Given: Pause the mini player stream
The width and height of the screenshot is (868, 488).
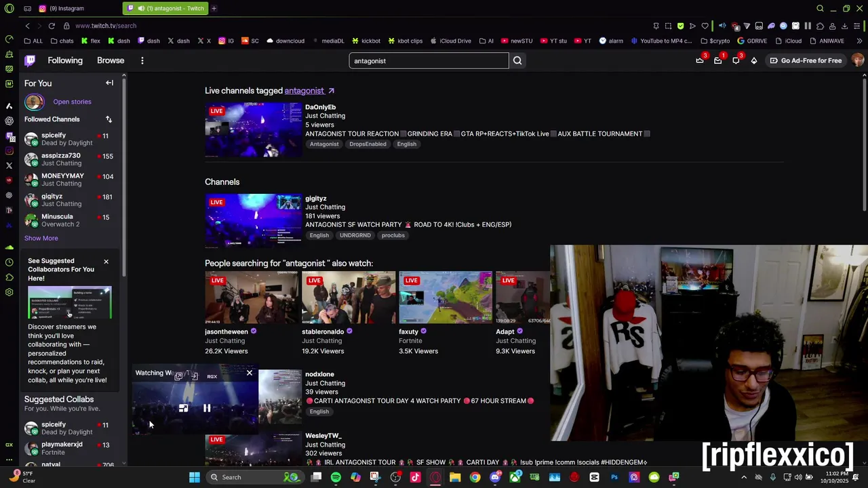Looking at the screenshot, I should coord(207,408).
